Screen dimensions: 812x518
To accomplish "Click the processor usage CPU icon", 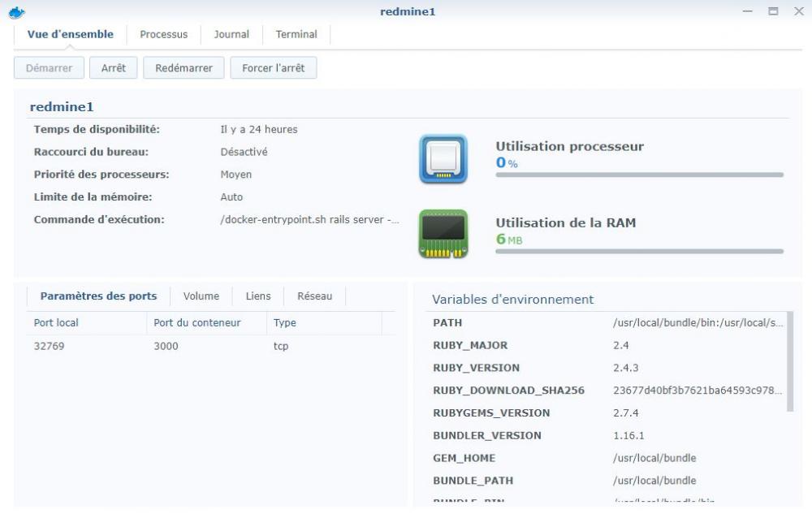I will pyautogui.click(x=443, y=158).
